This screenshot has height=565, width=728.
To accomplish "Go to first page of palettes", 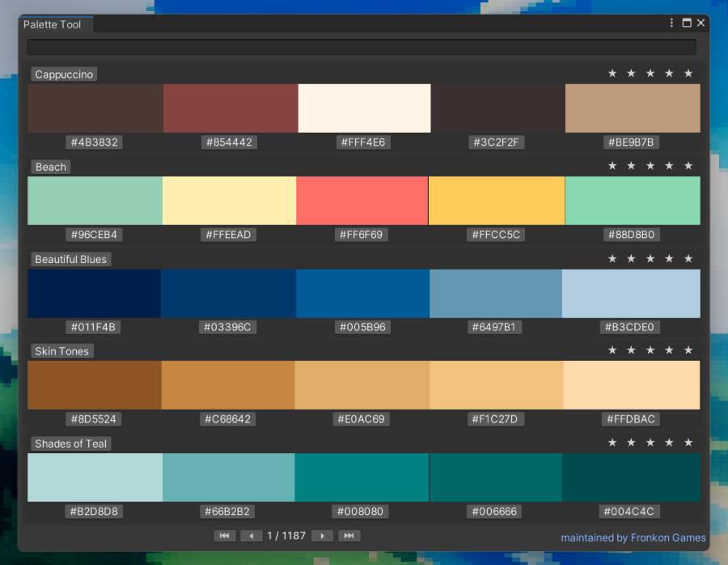I will pos(225,536).
